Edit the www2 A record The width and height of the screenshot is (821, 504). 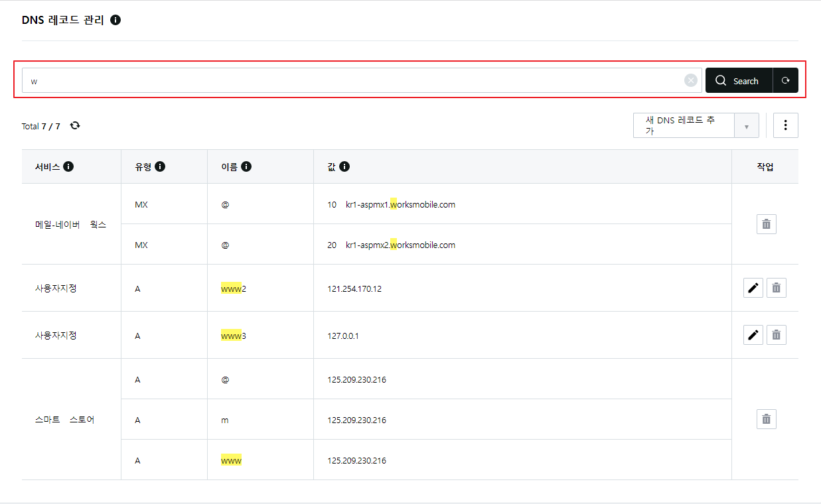(x=753, y=288)
